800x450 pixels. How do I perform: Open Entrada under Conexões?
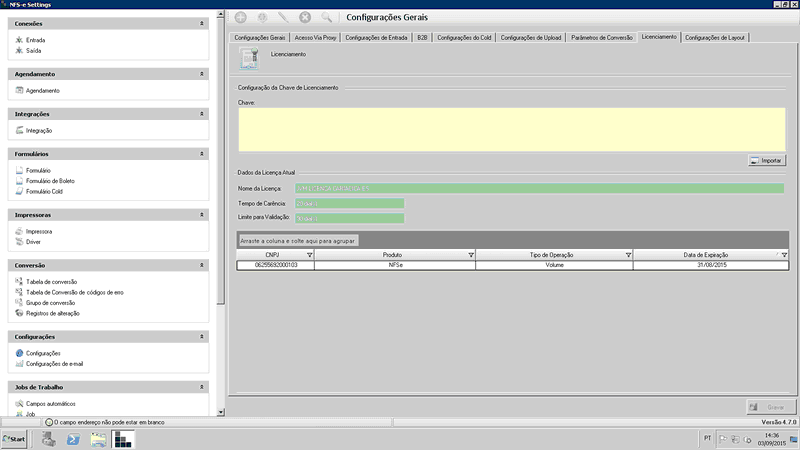[x=35, y=39]
